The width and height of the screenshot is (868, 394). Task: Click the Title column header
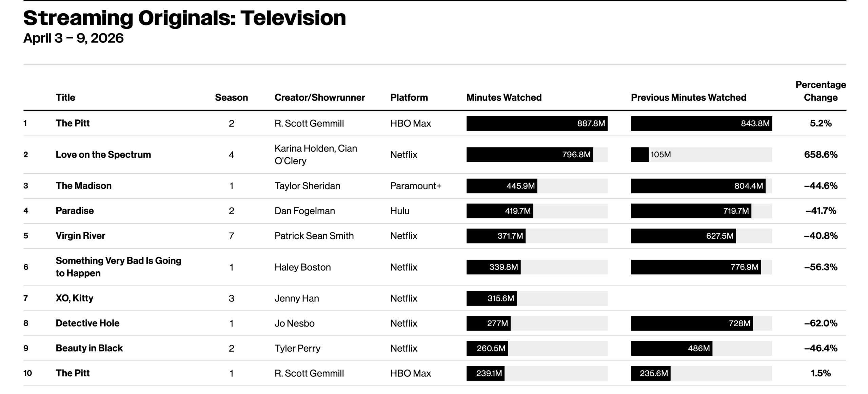pos(65,97)
